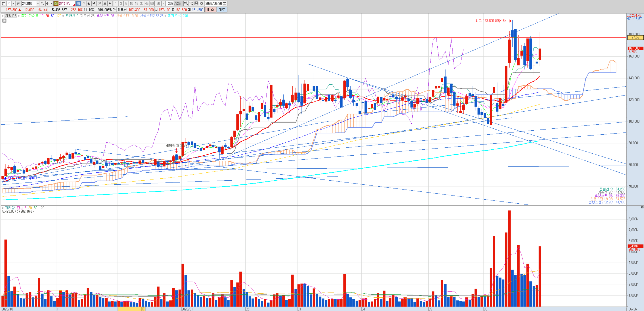Click the 거래량 volume legend label
Screen dimensions: 644x311
click(x=10, y=208)
